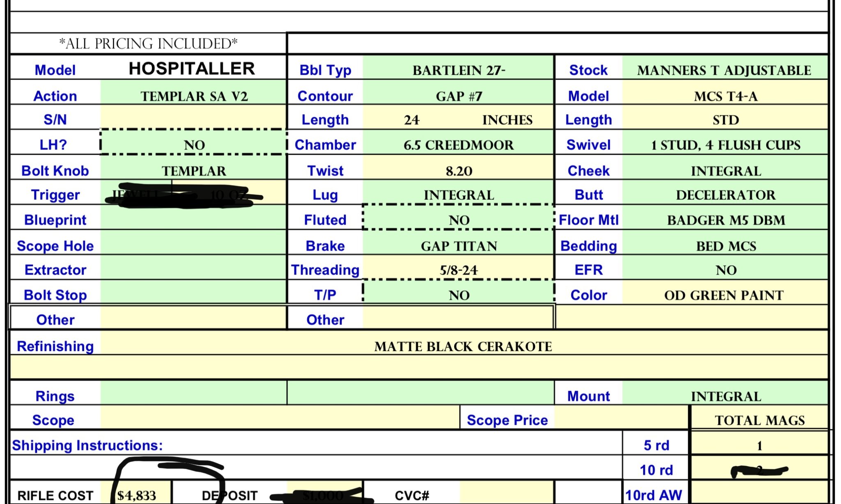841x504 pixels.
Task: Click the empty Scope Hole field
Action: point(193,243)
